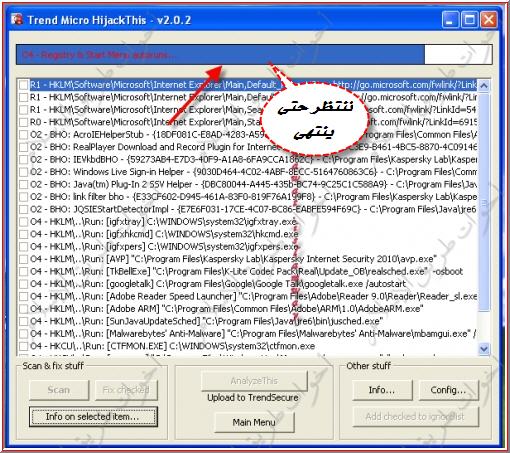The height and width of the screenshot is (453, 510).
Task: Open Info on selected item
Action: [x=93, y=417]
